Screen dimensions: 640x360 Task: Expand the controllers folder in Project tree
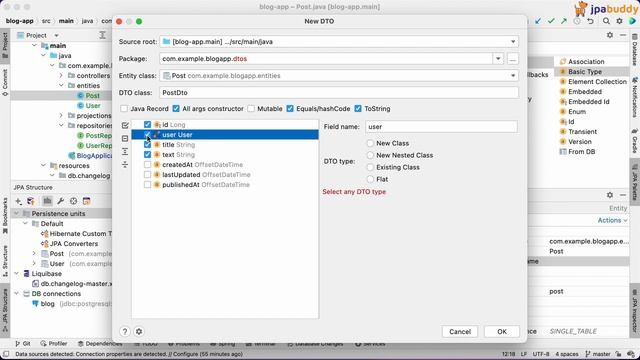click(x=61, y=76)
